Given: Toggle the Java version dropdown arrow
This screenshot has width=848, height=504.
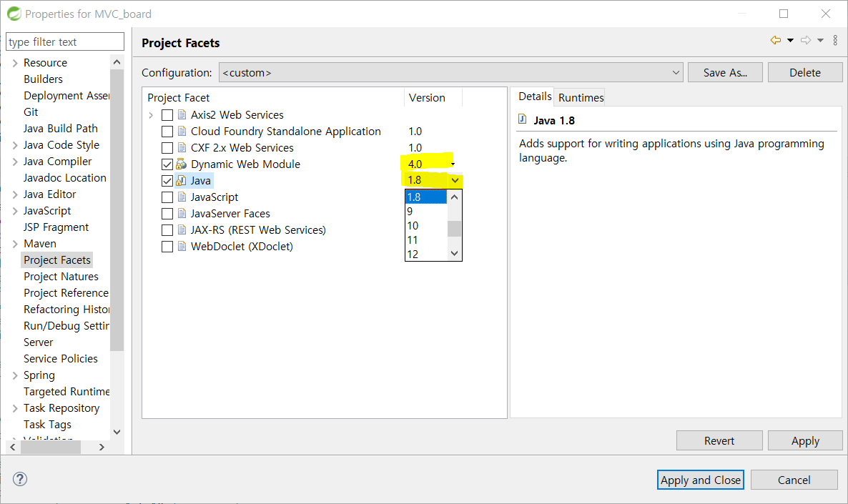Looking at the screenshot, I should tap(455, 181).
